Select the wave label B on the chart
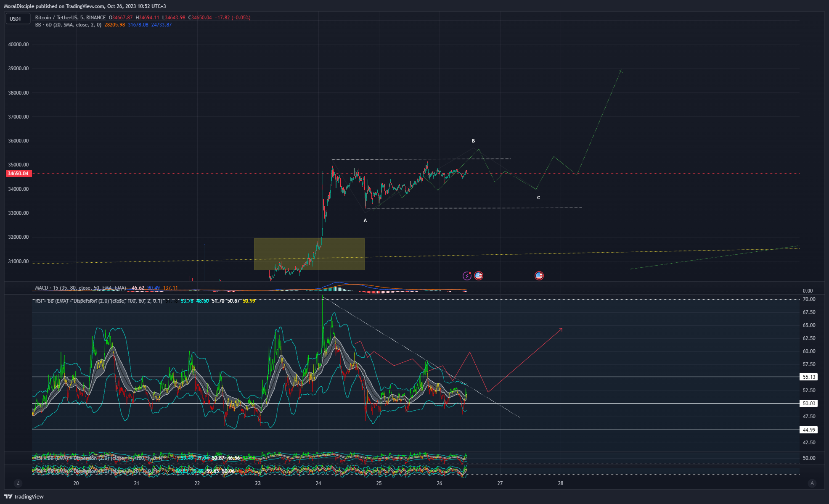 click(473, 141)
